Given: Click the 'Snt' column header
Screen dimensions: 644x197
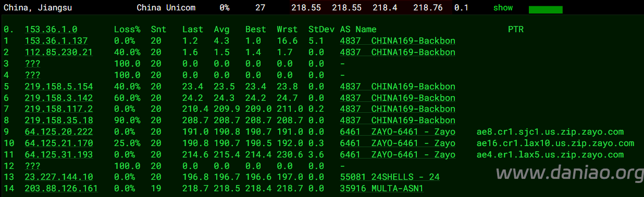Looking at the screenshot, I should pyautogui.click(x=158, y=30).
